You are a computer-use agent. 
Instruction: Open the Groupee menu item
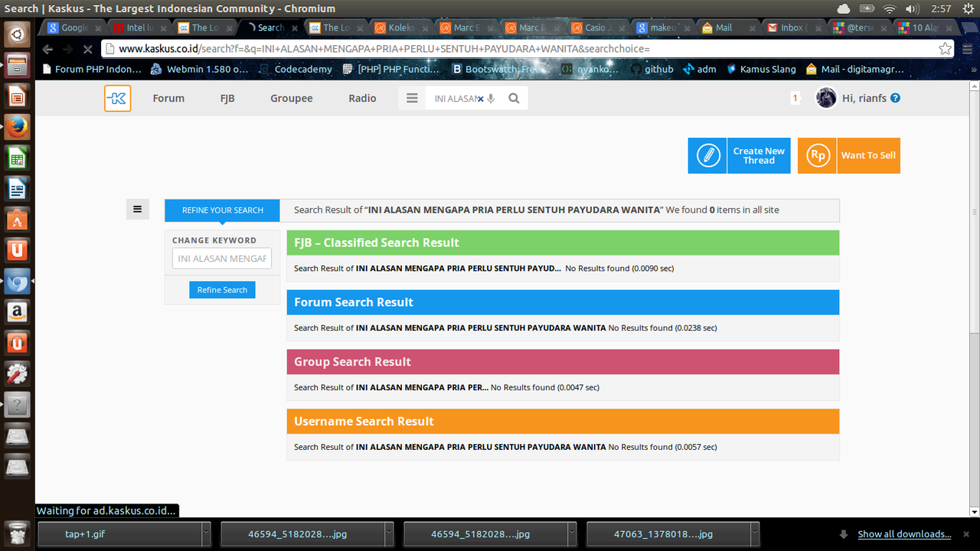tap(292, 98)
